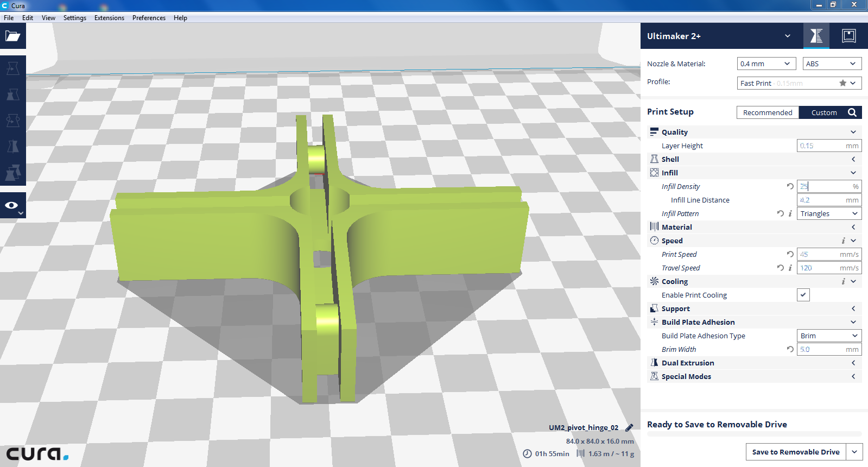Viewport: 868px width, 467px height.
Task: Select the Scale tool in left toolbar
Action: coord(12,94)
